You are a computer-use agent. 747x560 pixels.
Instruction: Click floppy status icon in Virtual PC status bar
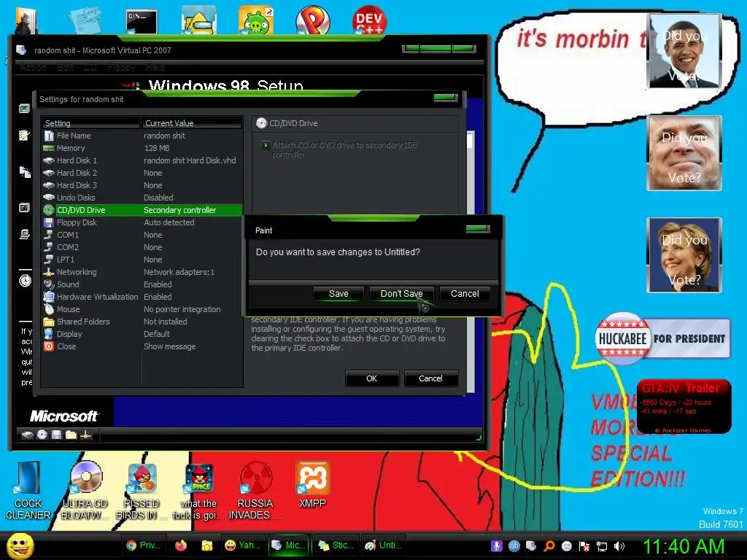[x=57, y=435]
